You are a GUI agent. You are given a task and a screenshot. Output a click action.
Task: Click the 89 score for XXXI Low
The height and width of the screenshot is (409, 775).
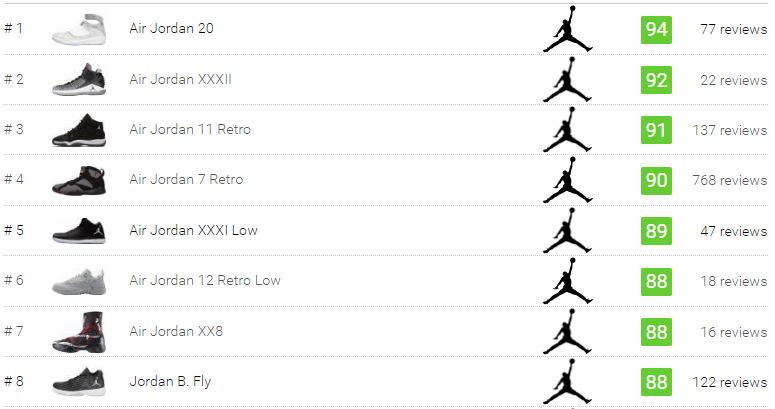(x=656, y=231)
